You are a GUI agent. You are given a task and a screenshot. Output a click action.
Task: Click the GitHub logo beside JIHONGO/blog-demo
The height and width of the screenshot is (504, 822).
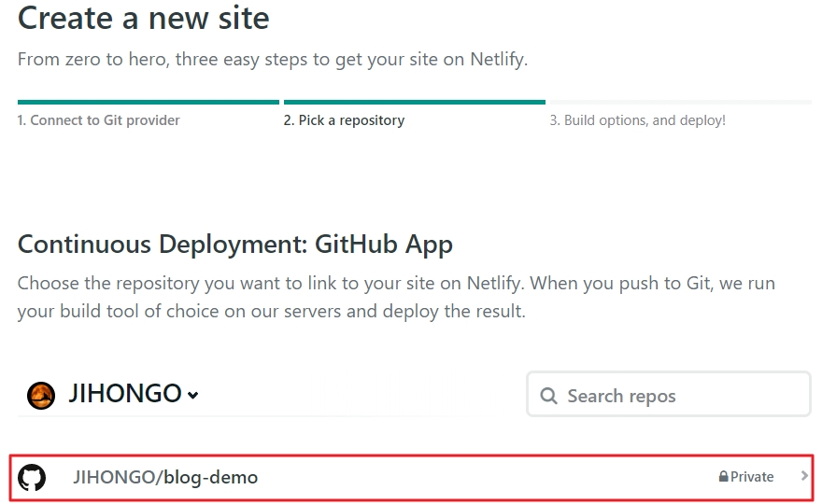coord(32,477)
